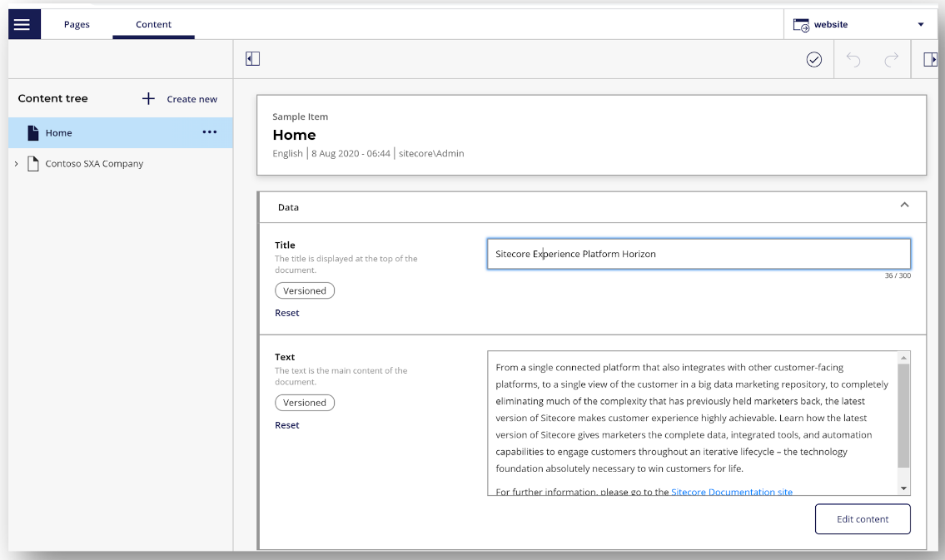
Task: Select Home in the content tree
Action: (121, 133)
